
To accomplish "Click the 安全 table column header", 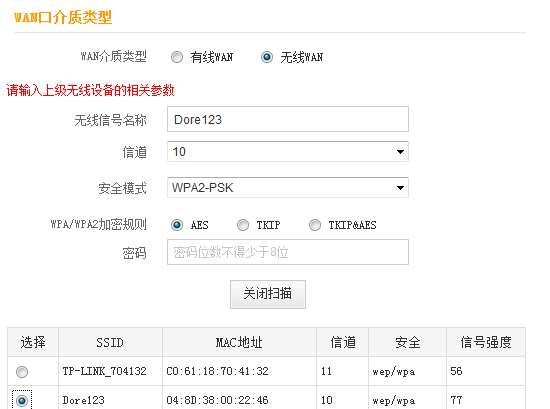I will pyautogui.click(x=407, y=342).
